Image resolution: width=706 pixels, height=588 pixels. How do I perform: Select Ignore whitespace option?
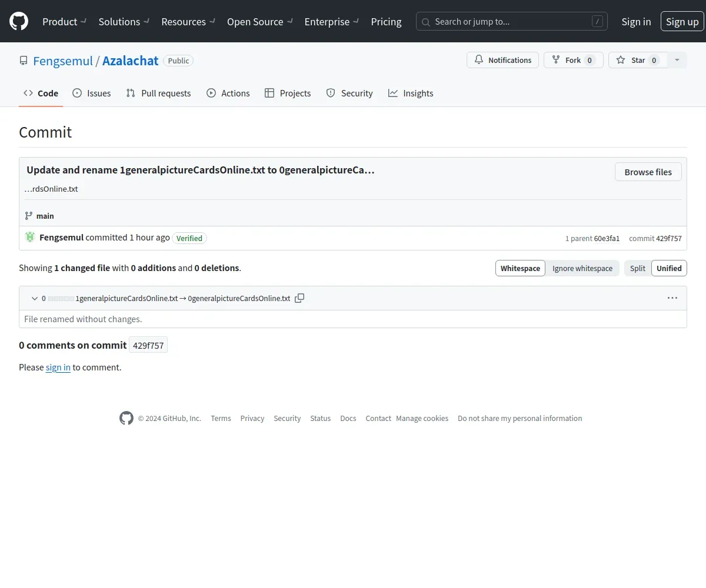(x=582, y=268)
